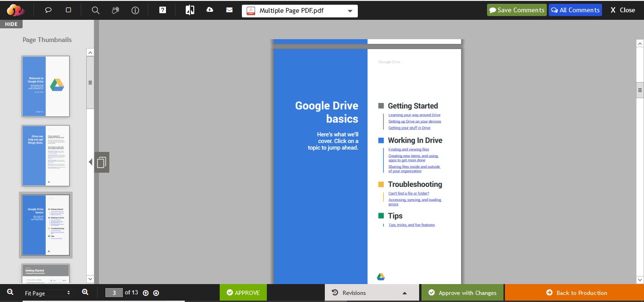
Task: Open the Multiple Page PDF.pdf file dropdown
Action: [x=300, y=11]
